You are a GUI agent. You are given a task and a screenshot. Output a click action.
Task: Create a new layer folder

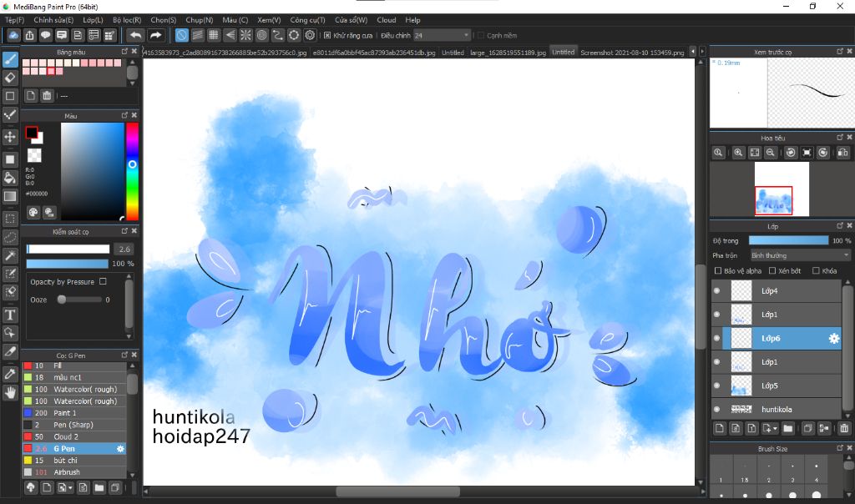[787, 428]
